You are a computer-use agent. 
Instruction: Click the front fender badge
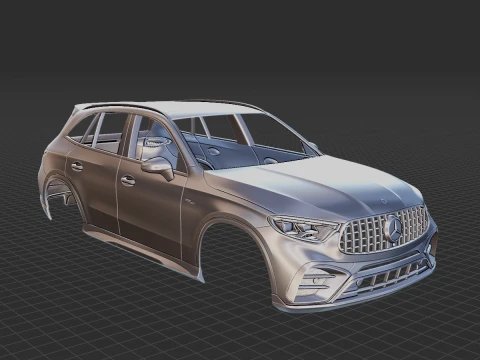[x=190, y=201]
